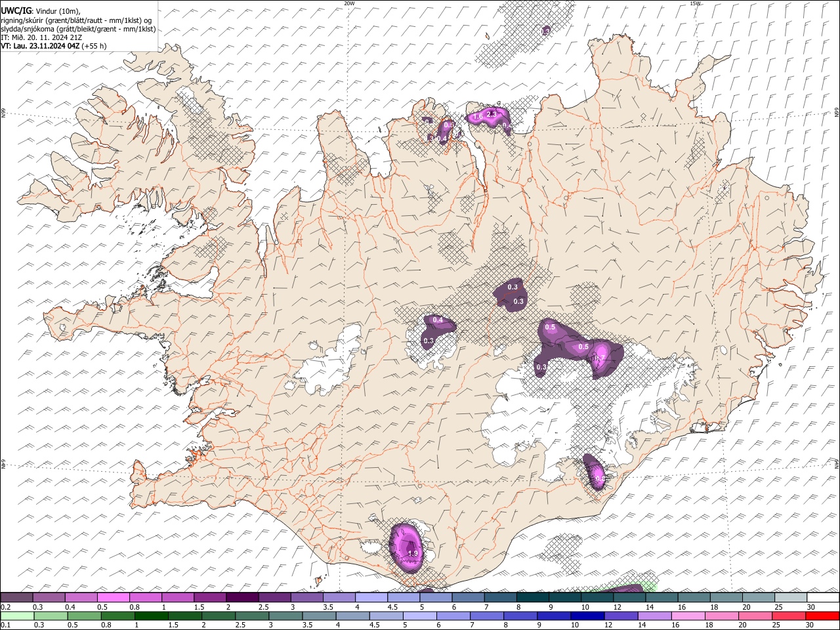This screenshot has height=630, width=840.
Task: Click the 0.2 label starting the snow scale
Action: pos(5,607)
